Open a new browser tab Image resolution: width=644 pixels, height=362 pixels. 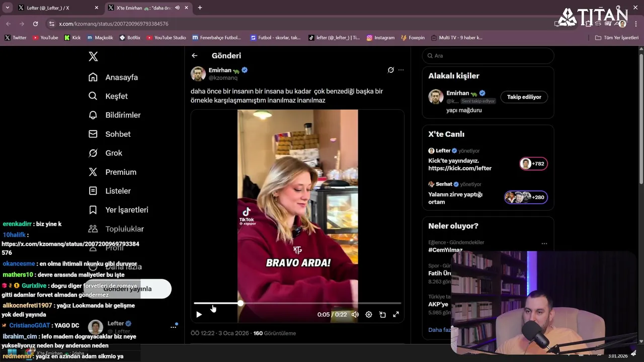click(200, 8)
